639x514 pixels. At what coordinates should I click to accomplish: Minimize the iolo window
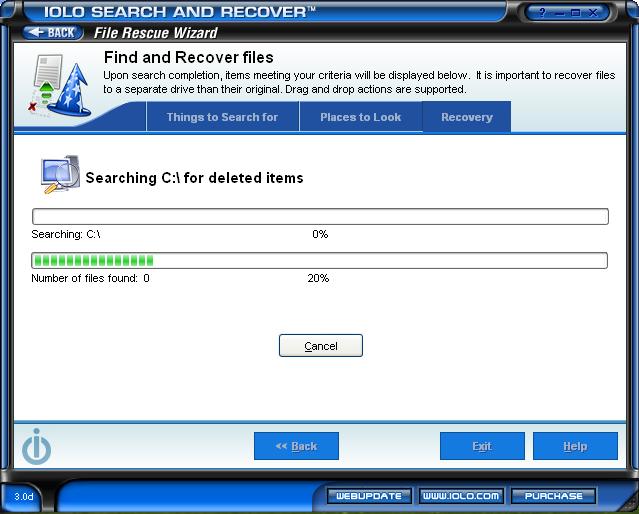[x=560, y=13]
